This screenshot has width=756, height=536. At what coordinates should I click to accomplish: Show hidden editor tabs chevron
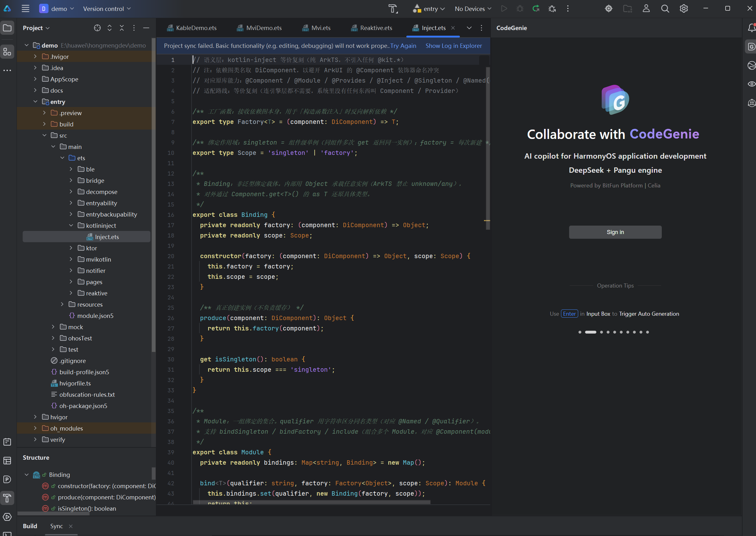pos(469,28)
